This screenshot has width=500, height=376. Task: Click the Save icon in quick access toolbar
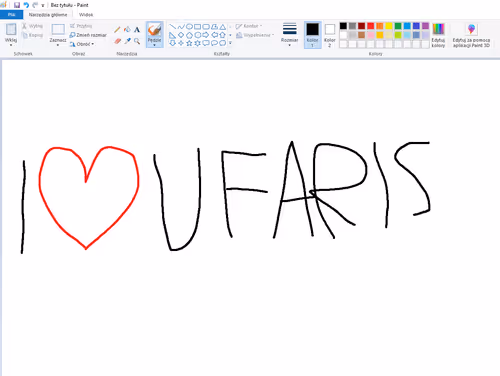click(17, 5)
